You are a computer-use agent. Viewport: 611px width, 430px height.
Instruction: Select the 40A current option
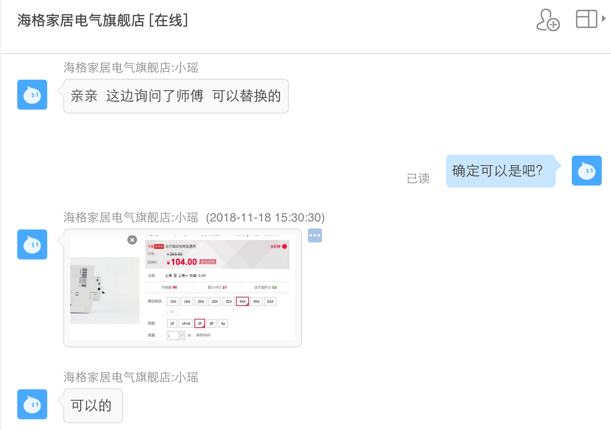point(243,301)
